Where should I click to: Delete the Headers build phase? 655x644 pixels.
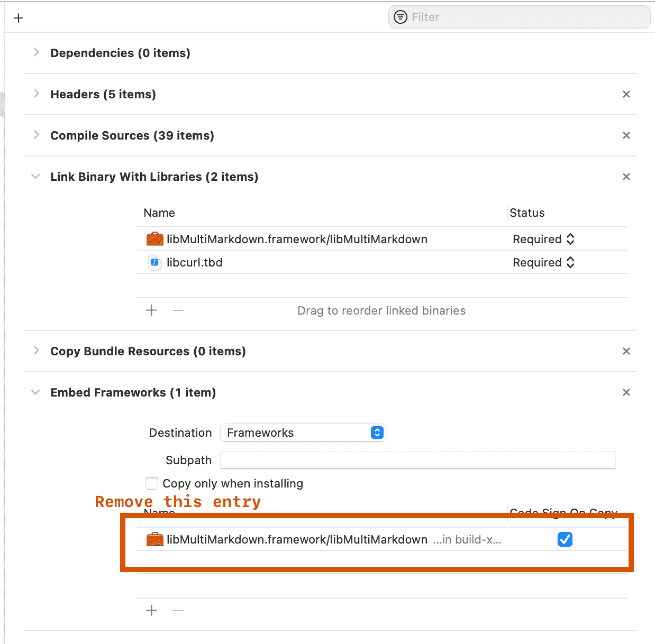click(x=626, y=94)
